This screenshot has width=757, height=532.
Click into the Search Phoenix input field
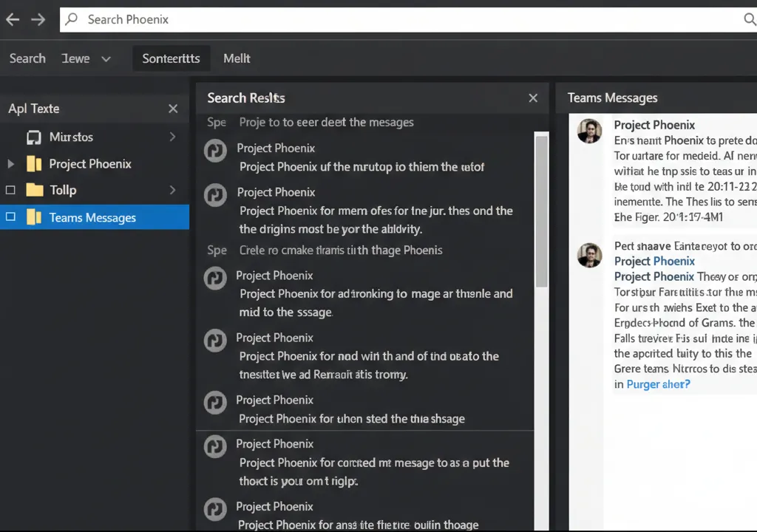pos(399,20)
